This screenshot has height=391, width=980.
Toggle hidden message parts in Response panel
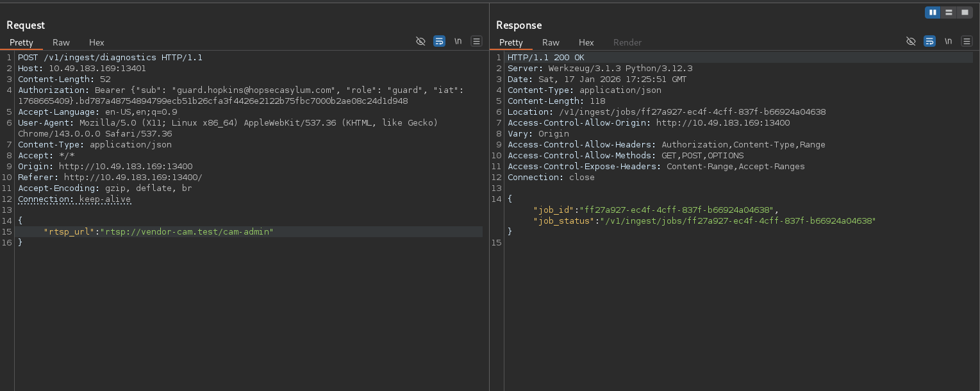[x=911, y=41]
